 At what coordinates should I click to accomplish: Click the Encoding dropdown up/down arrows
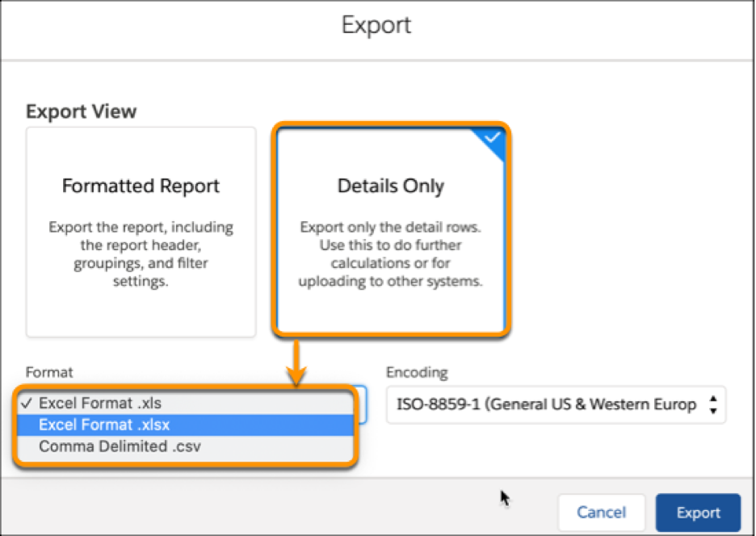(712, 404)
